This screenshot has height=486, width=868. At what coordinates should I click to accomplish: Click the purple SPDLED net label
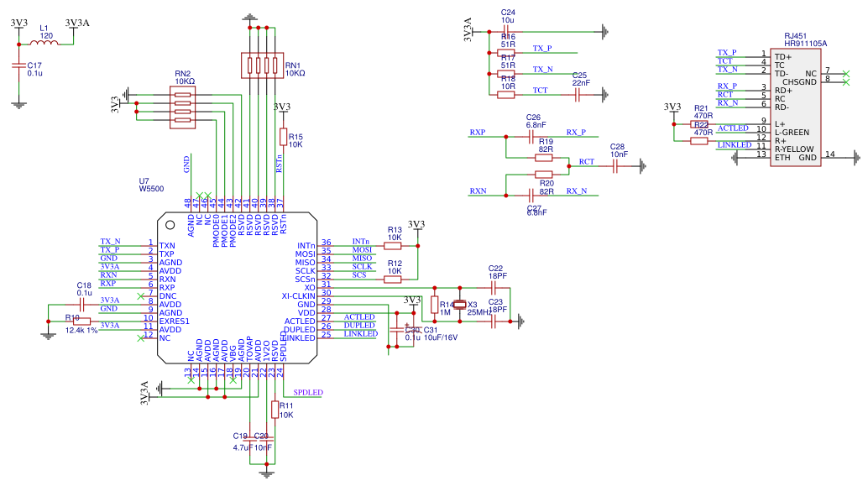point(308,393)
